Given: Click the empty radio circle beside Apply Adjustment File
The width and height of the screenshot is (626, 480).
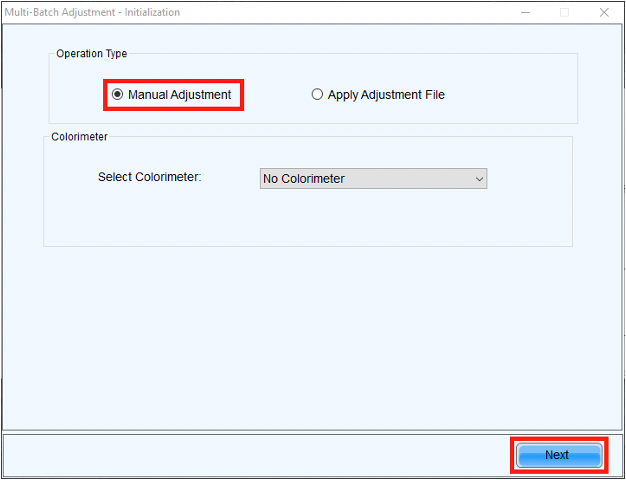Looking at the screenshot, I should 317,95.
